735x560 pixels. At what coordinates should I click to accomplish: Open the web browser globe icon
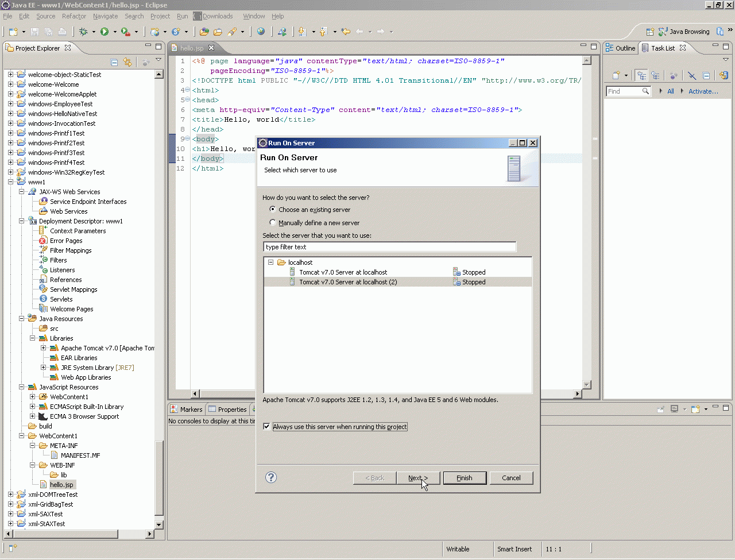(x=261, y=32)
